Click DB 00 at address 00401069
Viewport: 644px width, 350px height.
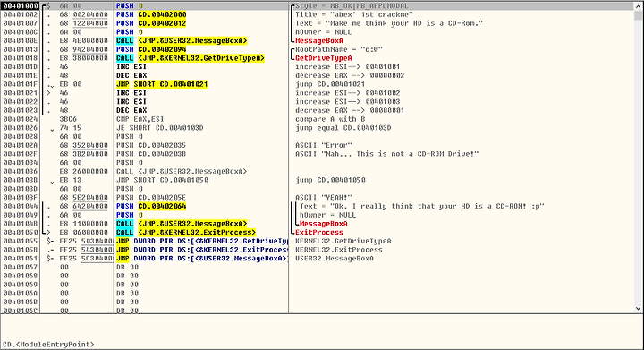tap(127, 285)
